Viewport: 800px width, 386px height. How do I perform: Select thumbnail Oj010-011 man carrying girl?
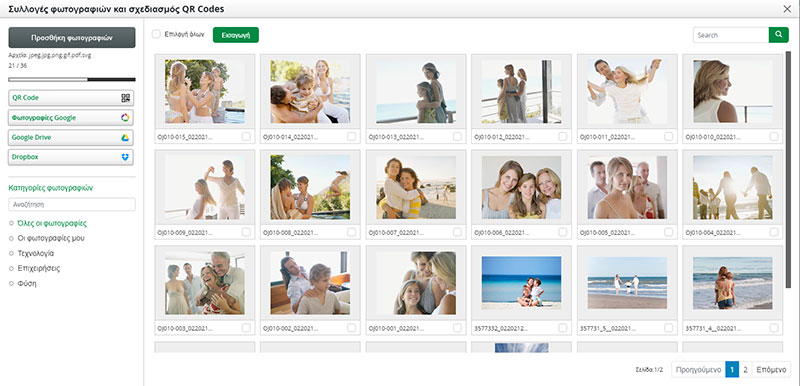(x=627, y=91)
